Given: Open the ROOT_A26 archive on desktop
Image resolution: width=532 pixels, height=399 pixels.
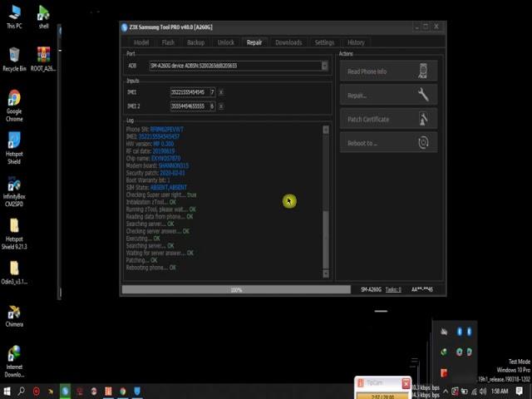Looking at the screenshot, I should click(43, 60).
